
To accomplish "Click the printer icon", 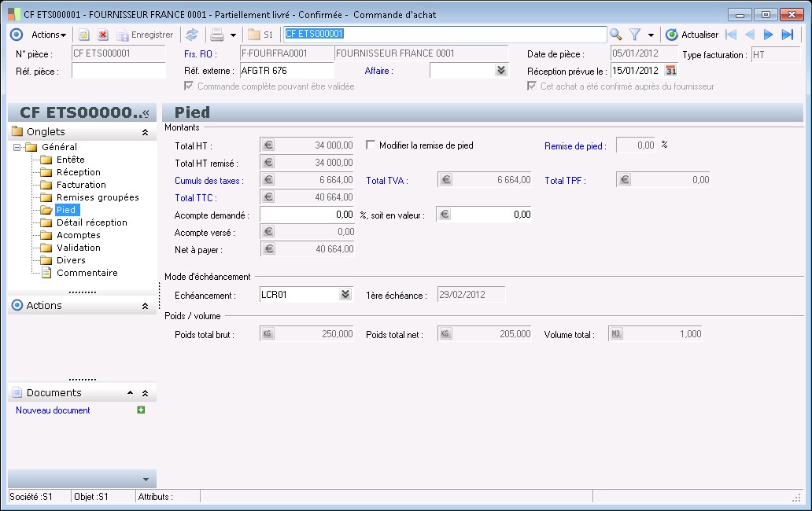I will coord(217,35).
